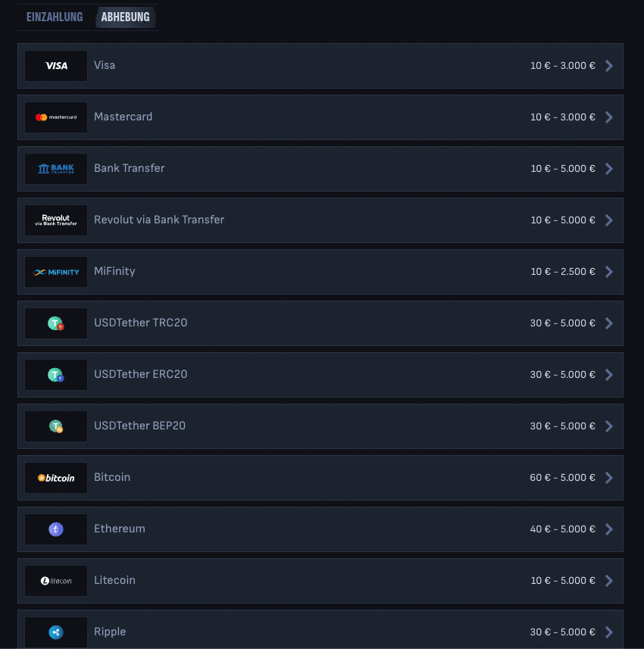Expand the Visa row chevron arrow
Viewport: 644px width, 649px height.
(609, 66)
